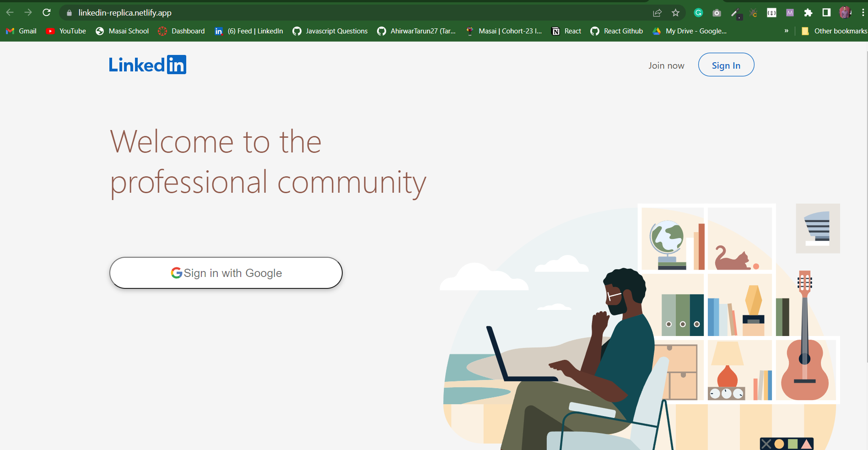Open the Extensions puzzle piece menu
868x450 pixels.
(808, 13)
